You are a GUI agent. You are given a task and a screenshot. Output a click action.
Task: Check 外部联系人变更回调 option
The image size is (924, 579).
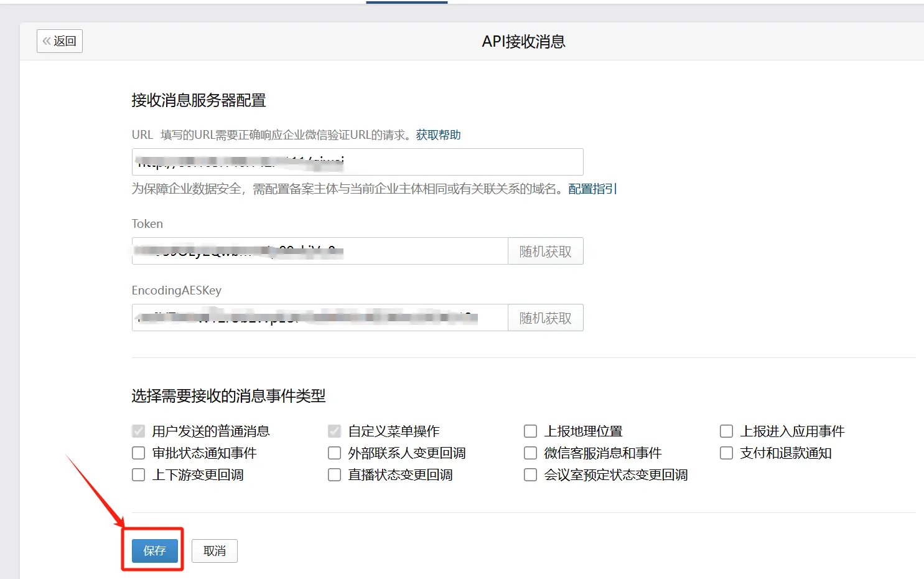click(x=335, y=453)
